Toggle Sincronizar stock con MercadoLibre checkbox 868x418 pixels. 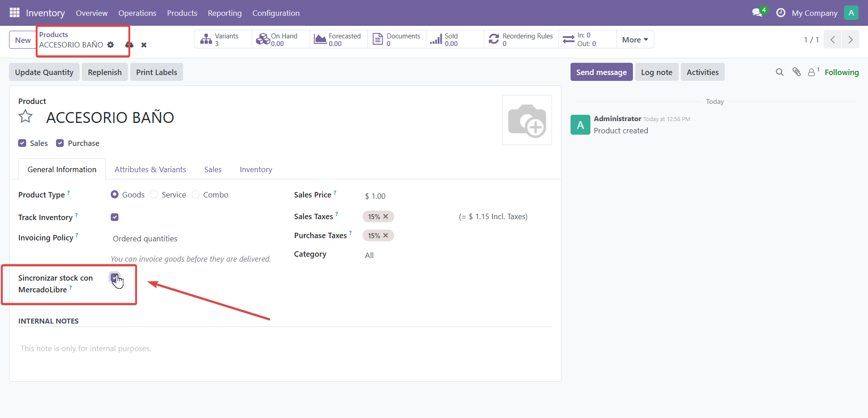click(114, 277)
